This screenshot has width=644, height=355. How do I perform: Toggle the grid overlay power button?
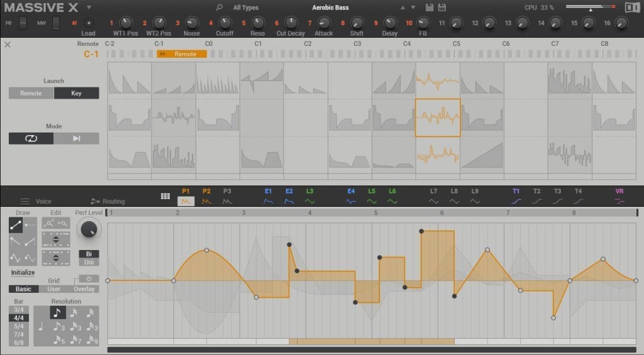pyautogui.click(x=89, y=279)
